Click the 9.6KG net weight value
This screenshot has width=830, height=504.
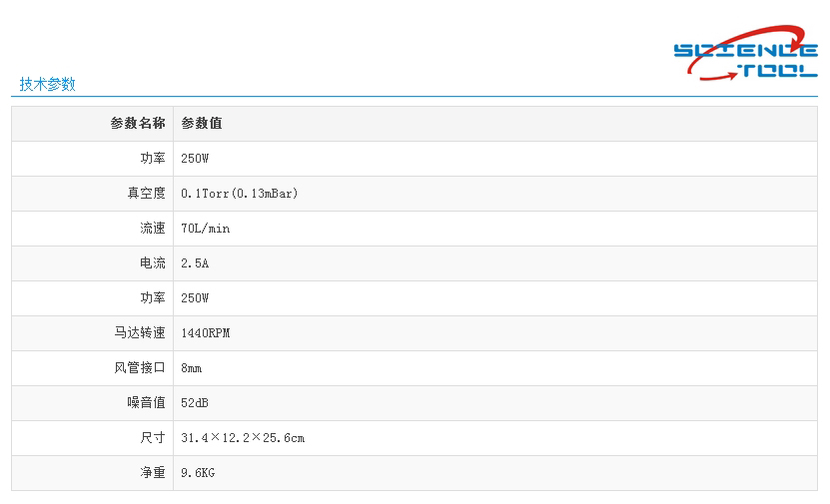pos(198,473)
